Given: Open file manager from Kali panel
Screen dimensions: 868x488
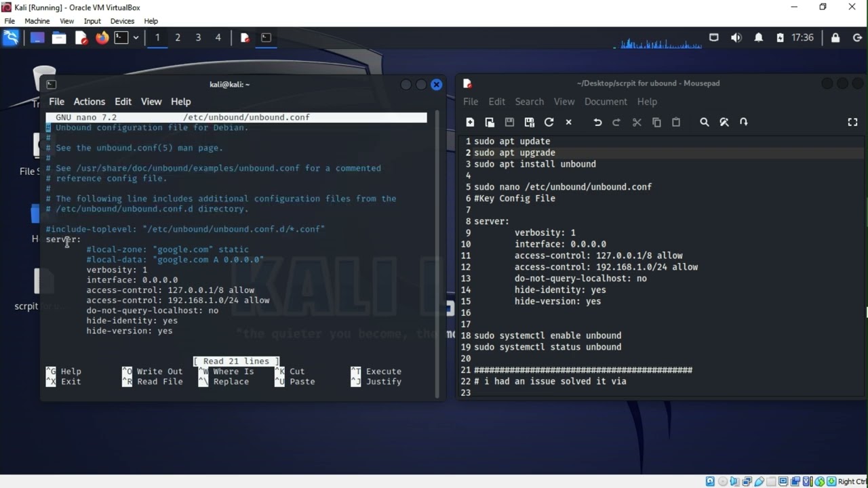Looking at the screenshot, I should 59,38.
